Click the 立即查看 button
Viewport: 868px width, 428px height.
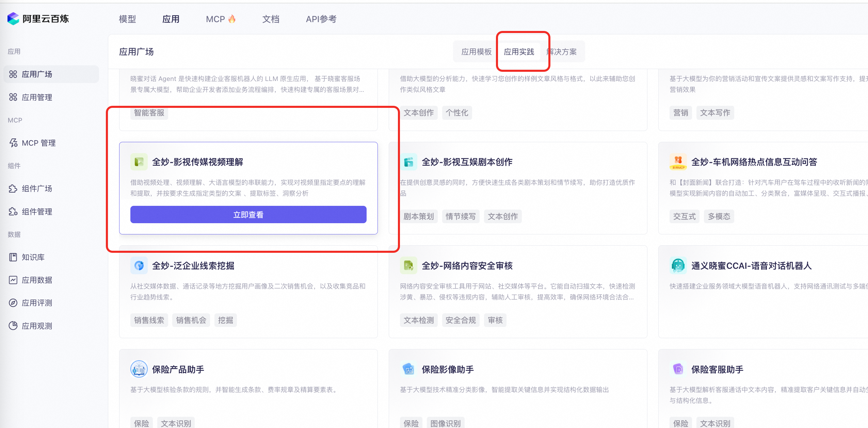click(248, 215)
